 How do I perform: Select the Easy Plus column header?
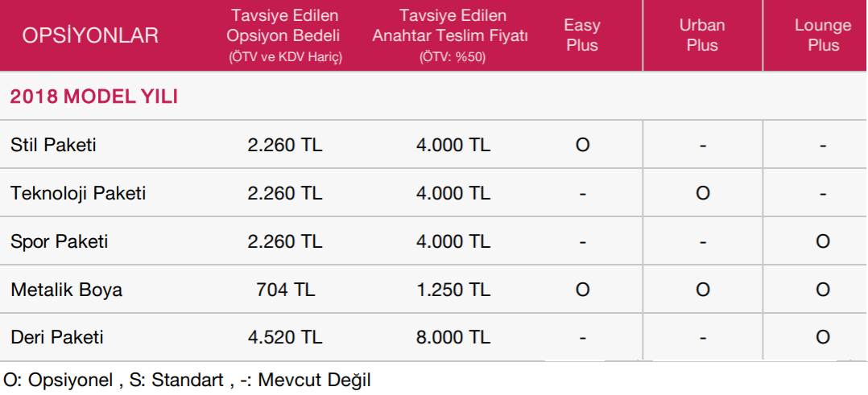click(x=582, y=35)
